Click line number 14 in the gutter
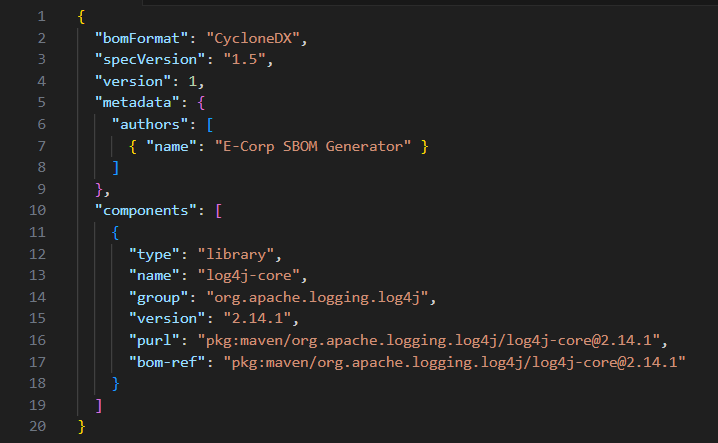 click(37, 297)
